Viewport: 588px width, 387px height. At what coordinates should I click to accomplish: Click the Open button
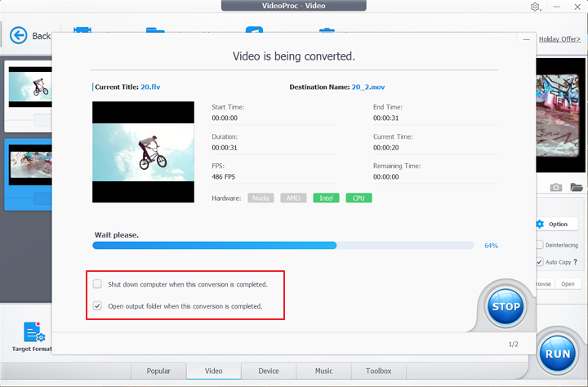[x=568, y=284]
